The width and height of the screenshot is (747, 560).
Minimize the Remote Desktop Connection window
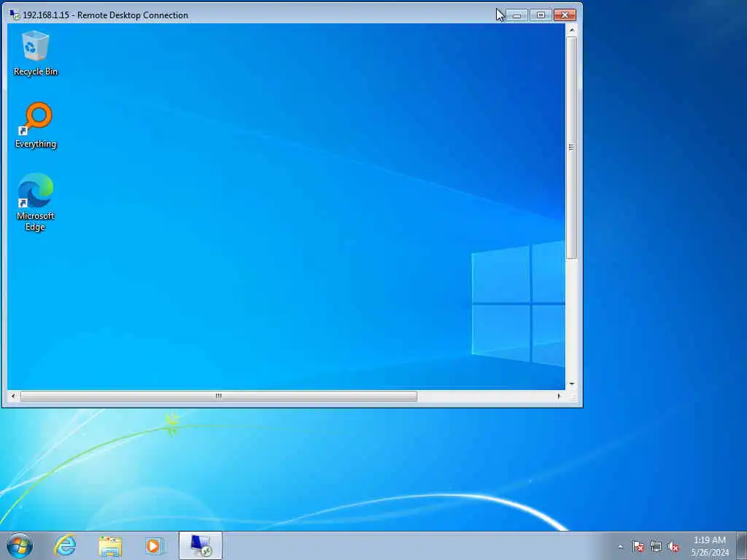point(517,15)
